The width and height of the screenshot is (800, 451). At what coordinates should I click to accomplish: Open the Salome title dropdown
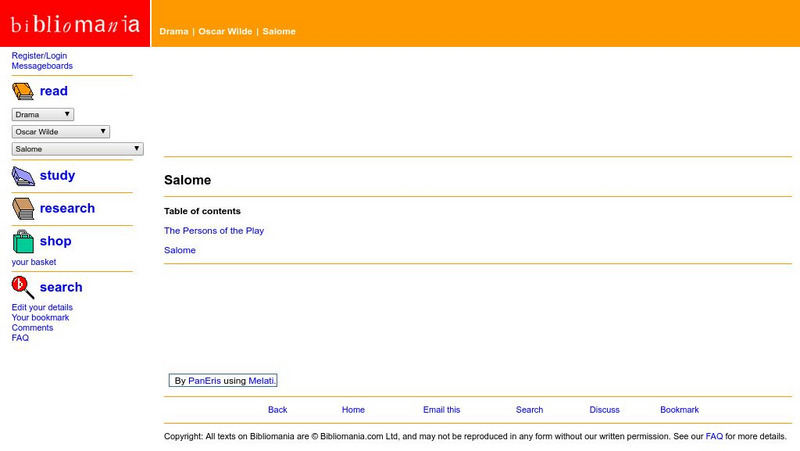78,149
